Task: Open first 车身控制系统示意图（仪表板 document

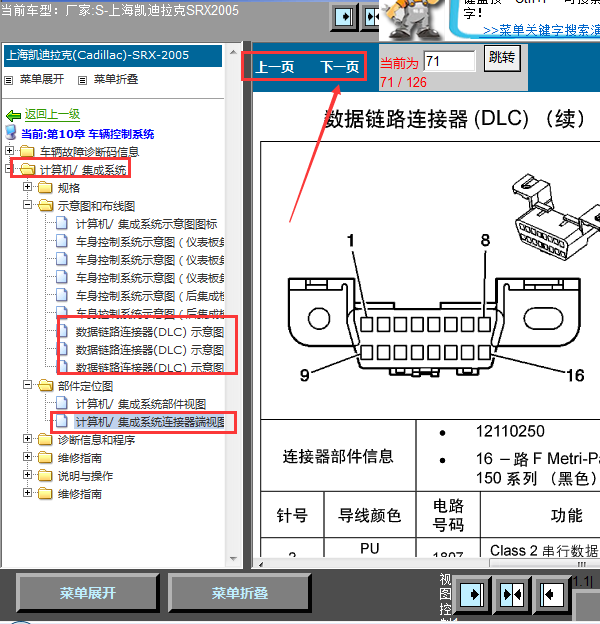Action: coord(150,242)
